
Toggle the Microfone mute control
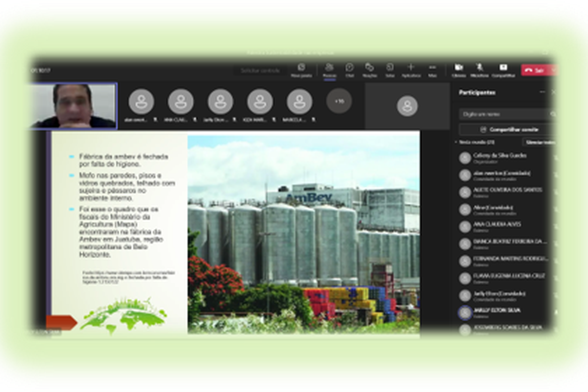click(479, 70)
